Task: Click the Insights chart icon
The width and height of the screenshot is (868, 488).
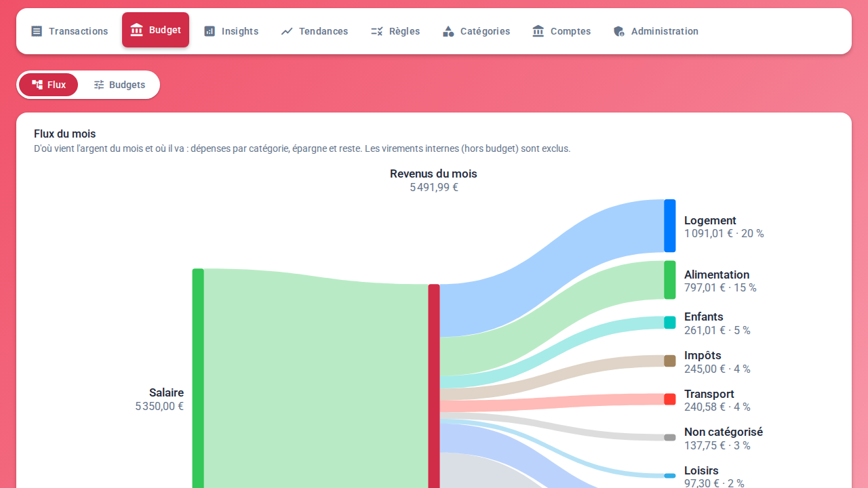Action: click(210, 31)
